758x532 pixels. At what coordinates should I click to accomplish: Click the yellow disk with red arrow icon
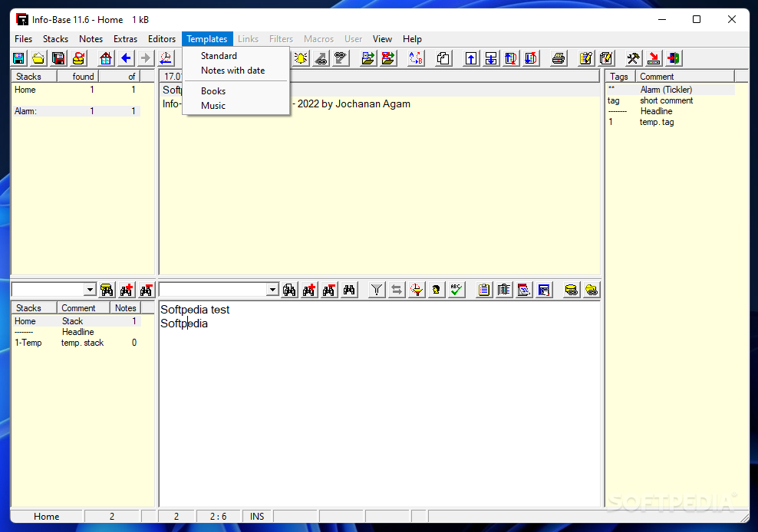(79, 58)
